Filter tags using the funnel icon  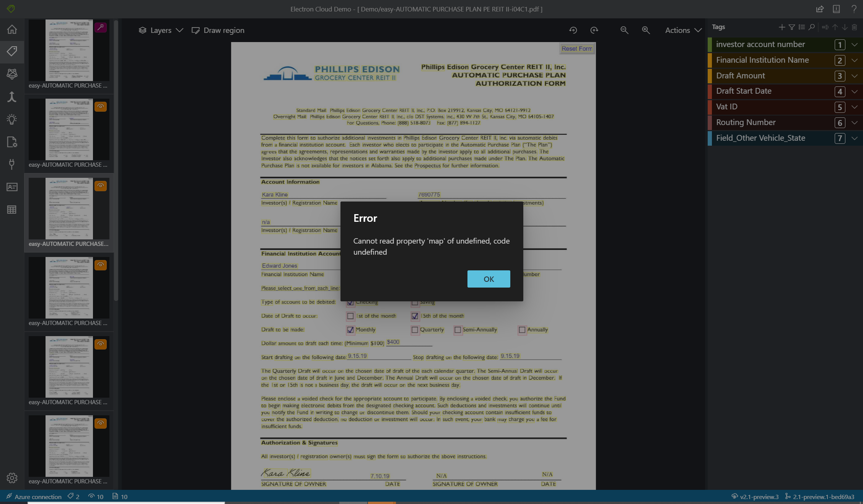pos(791,27)
